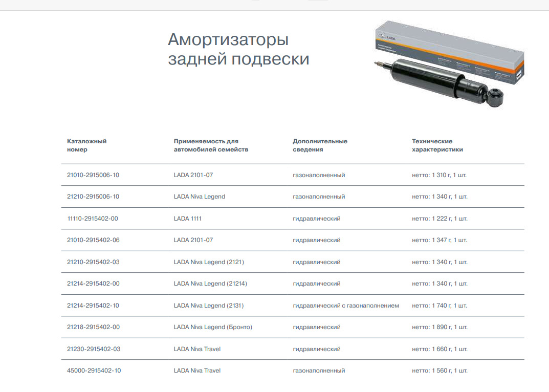Click the 'LADA 1111' applicability cell
Screen dimensions: 549x392
188,219
